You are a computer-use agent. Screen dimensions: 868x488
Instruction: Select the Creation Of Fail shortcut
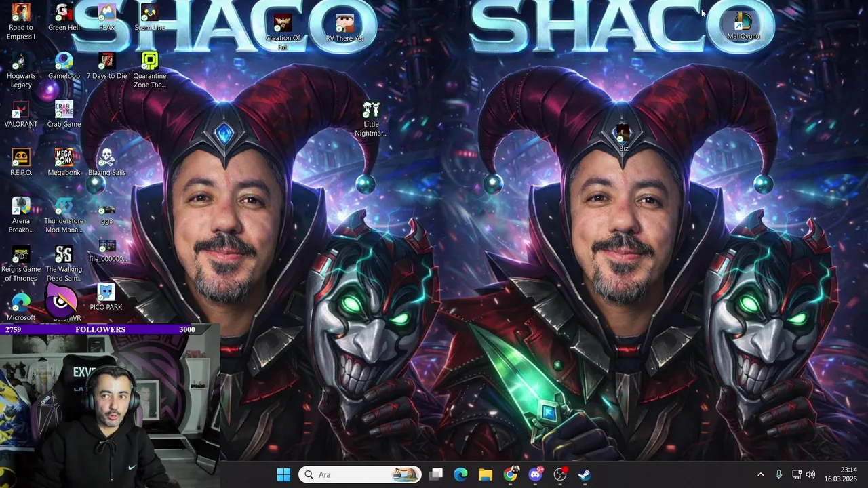283,33
